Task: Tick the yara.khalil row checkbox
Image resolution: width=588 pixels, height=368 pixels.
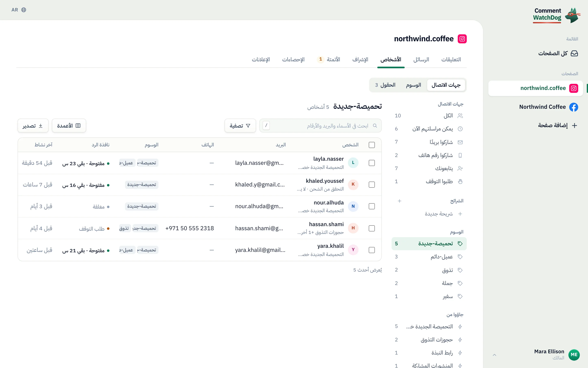Action: click(x=372, y=250)
